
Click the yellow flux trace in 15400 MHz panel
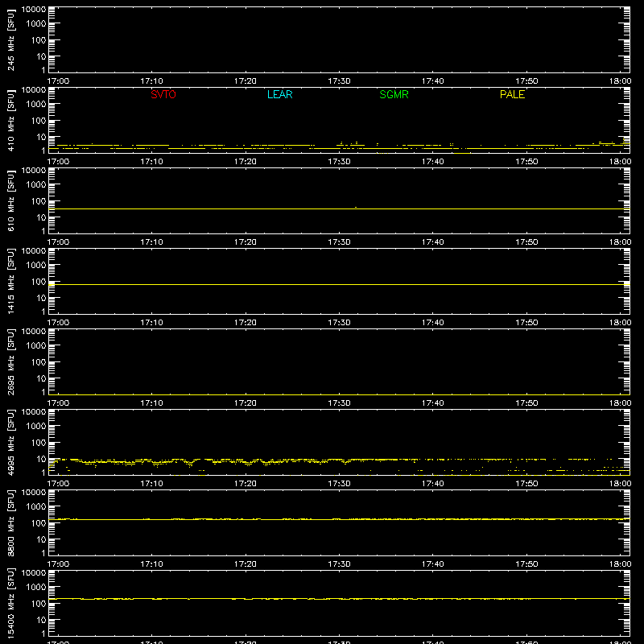[x=339, y=599]
